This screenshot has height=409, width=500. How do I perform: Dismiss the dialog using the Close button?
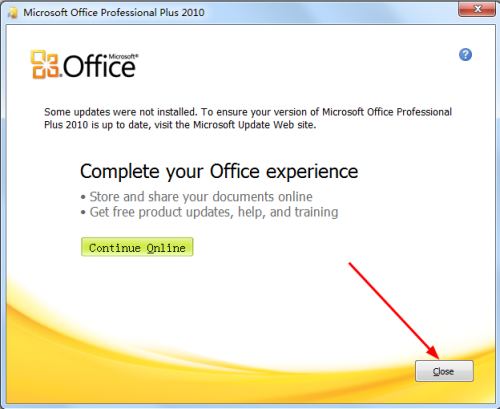click(444, 371)
